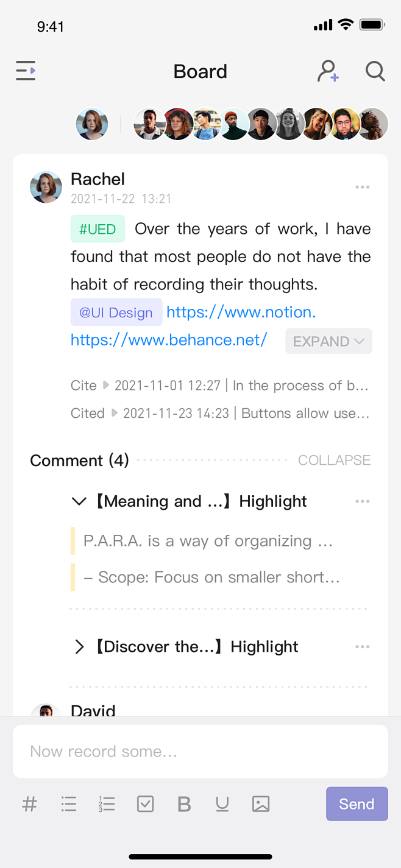Insert a hashtag with the # icon
The image size is (401, 868).
29,804
